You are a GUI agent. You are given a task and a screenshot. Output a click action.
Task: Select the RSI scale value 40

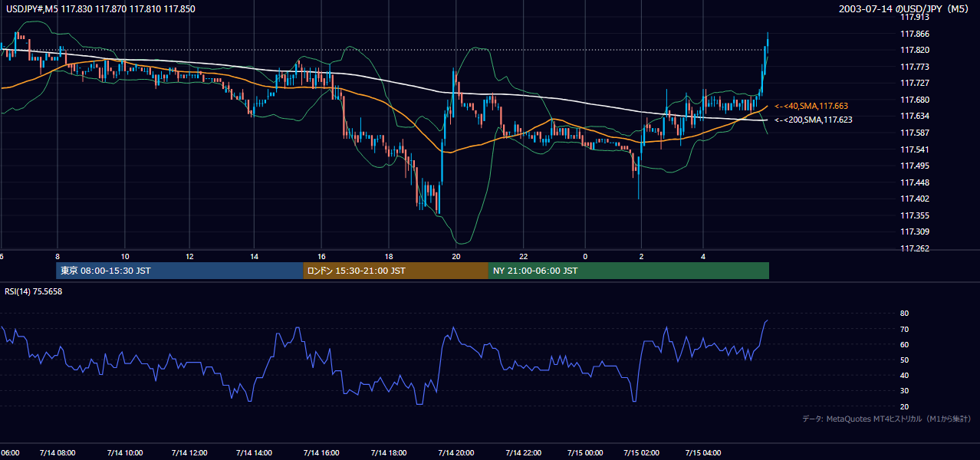pyautogui.click(x=905, y=375)
